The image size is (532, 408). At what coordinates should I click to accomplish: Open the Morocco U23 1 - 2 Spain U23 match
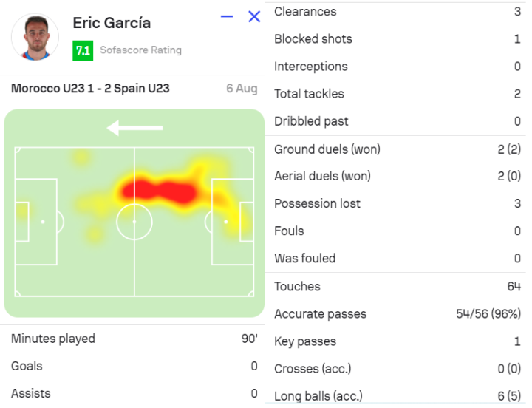click(x=90, y=89)
